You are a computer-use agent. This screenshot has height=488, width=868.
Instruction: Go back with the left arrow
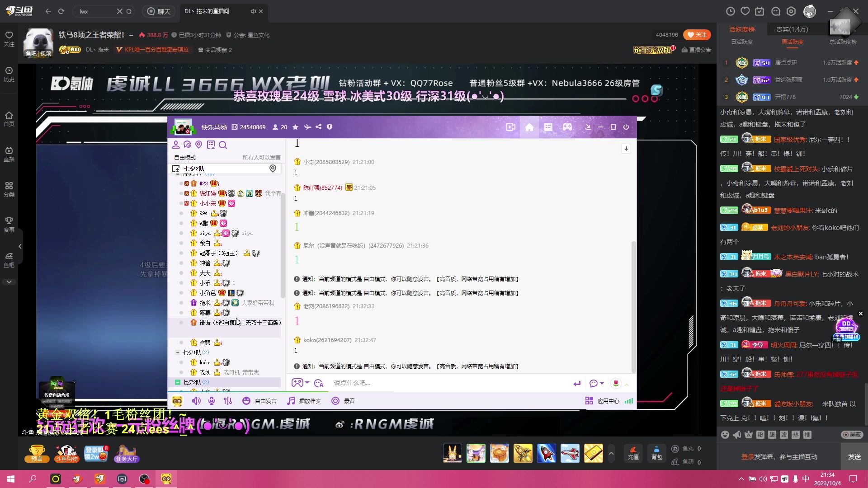coord(48,11)
